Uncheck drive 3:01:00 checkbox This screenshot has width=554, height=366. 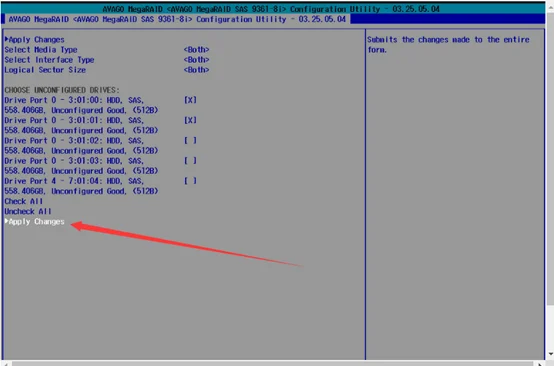(x=190, y=100)
